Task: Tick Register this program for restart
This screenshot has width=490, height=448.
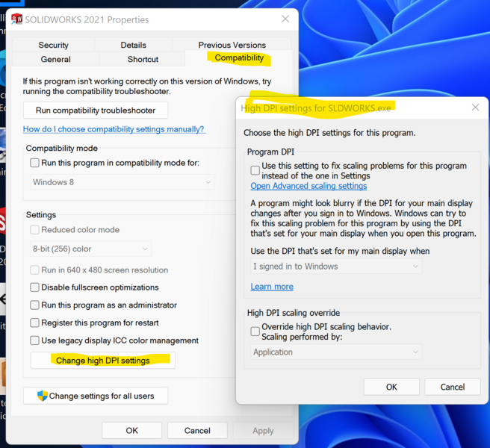Action: (34, 323)
